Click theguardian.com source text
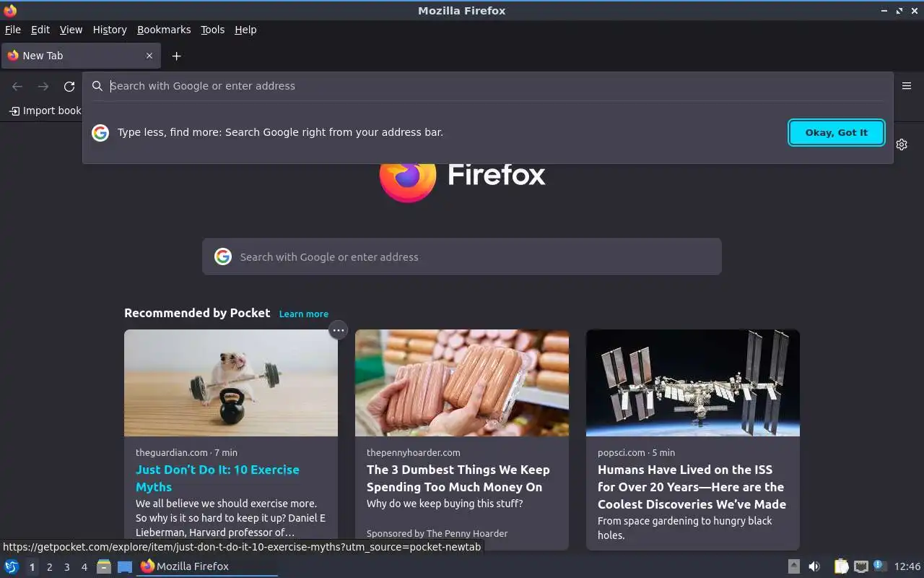Image resolution: width=924 pixels, height=578 pixels. (x=172, y=452)
